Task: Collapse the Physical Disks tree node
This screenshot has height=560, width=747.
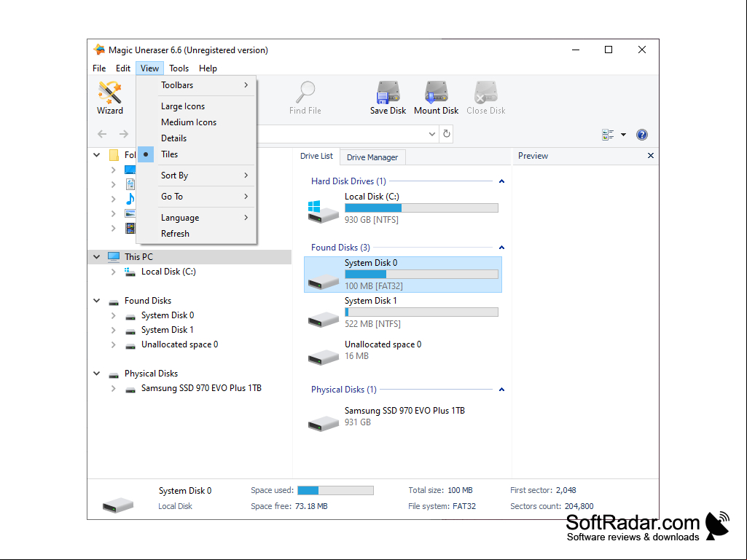Action: (97, 374)
